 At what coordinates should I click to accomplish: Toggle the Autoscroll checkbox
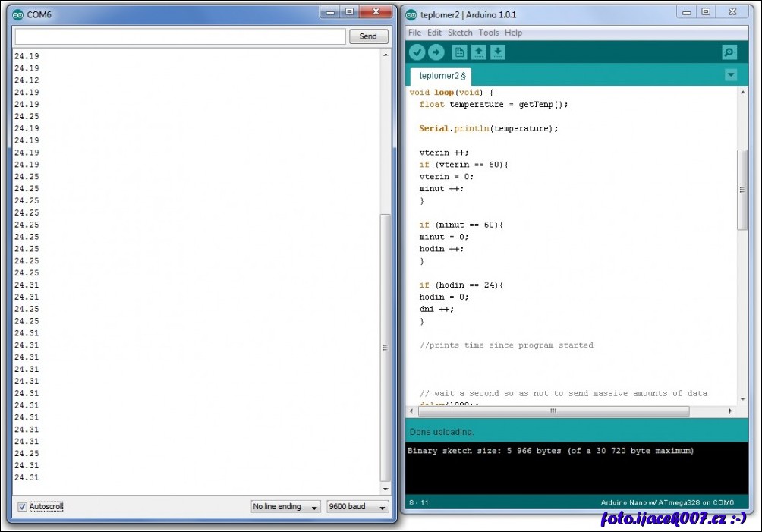22,506
